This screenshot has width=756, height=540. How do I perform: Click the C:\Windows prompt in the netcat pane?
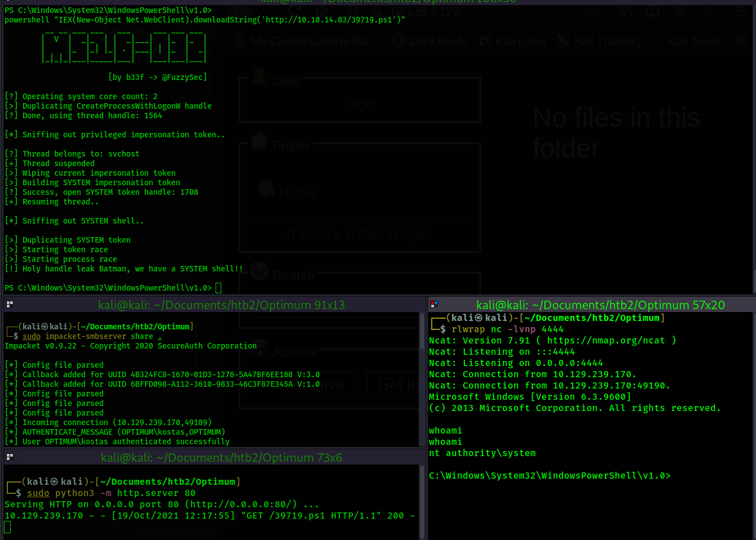click(549, 476)
